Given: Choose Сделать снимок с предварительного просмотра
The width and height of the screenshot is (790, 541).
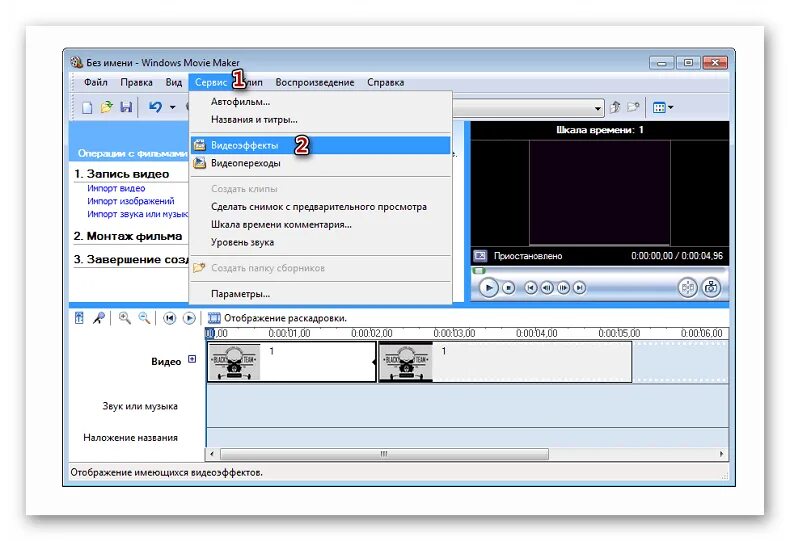Looking at the screenshot, I should coord(320,207).
